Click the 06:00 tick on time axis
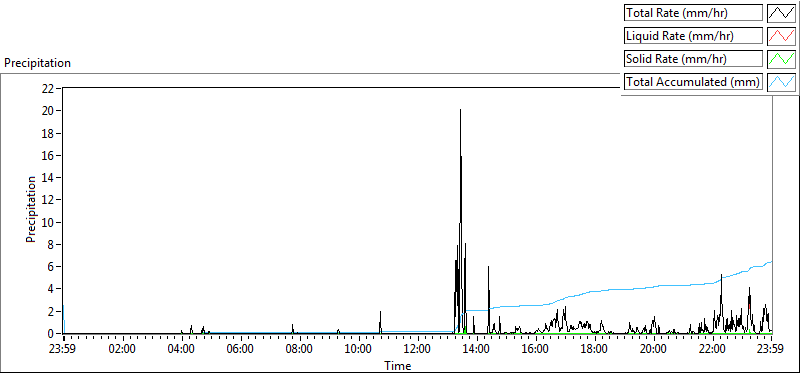This screenshot has height=373, width=800. click(240, 350)
